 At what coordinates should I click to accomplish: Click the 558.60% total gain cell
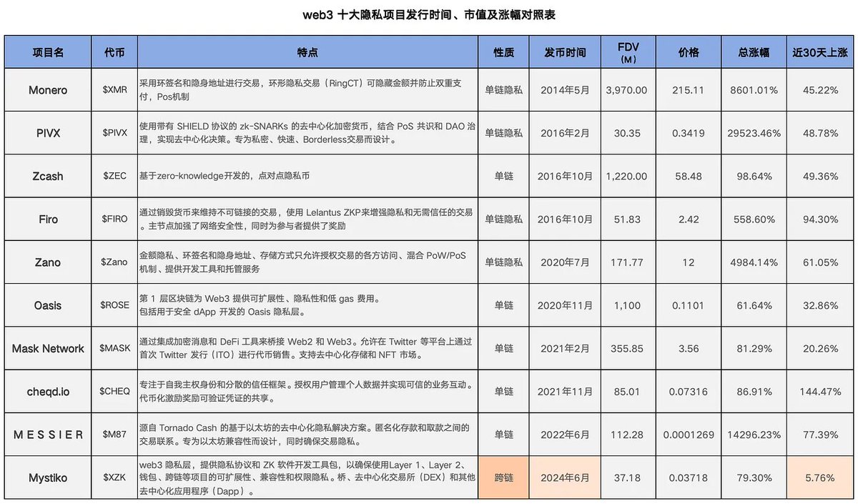click(754, 219)
